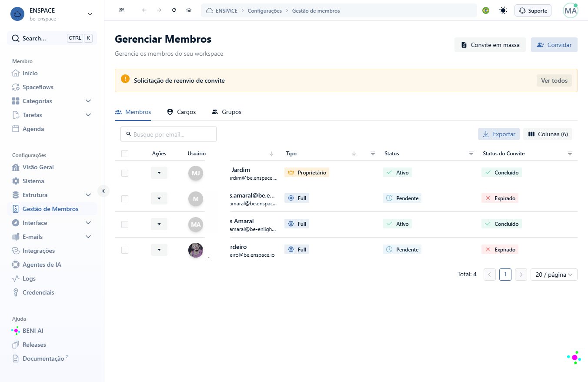Open the Tipo column filter icon
This screenshot has width=588, height=382.
point(373,154)
